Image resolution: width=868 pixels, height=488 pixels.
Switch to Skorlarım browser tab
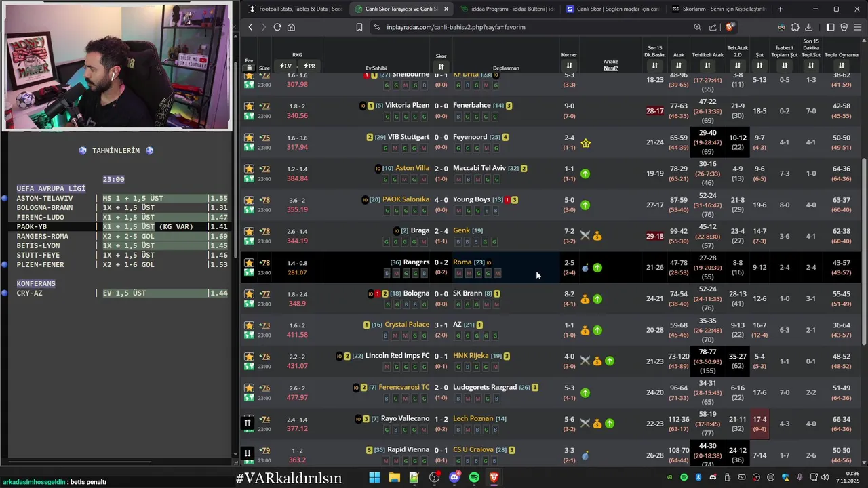(718, 9)
